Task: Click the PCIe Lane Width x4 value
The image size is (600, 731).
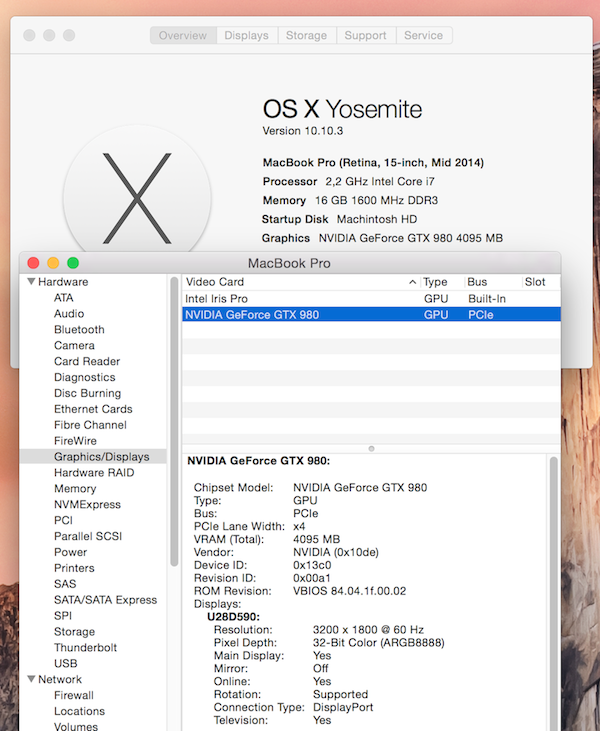Action: [299, 527]
